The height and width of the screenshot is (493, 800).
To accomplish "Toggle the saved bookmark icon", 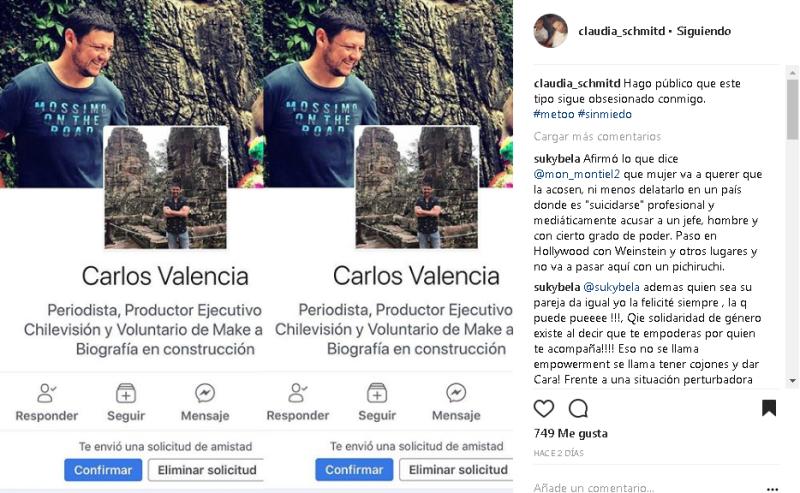I will pyautogui.click(x=769, y=408).
